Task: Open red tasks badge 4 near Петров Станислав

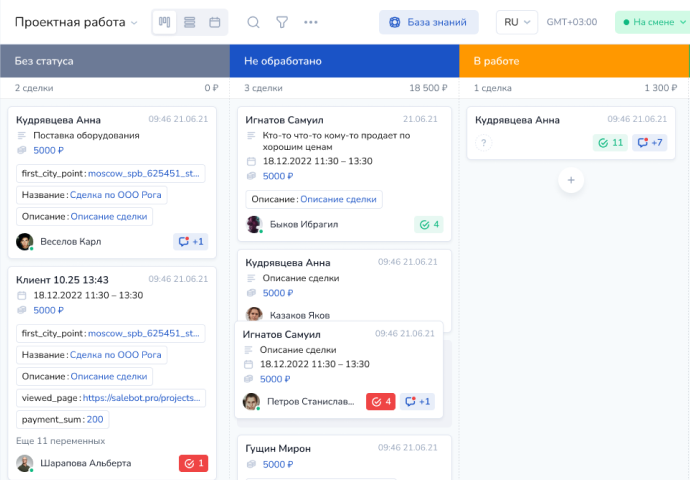Action: pyautogui.click(x=381, y=402)
